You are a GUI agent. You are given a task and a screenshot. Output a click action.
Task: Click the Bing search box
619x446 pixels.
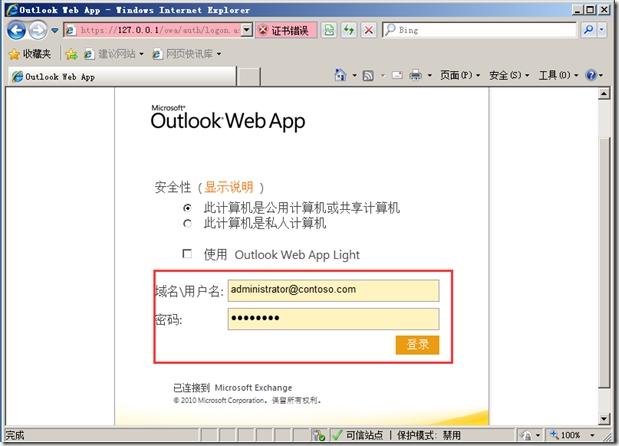pyautogui.click(x=479, y=30)
